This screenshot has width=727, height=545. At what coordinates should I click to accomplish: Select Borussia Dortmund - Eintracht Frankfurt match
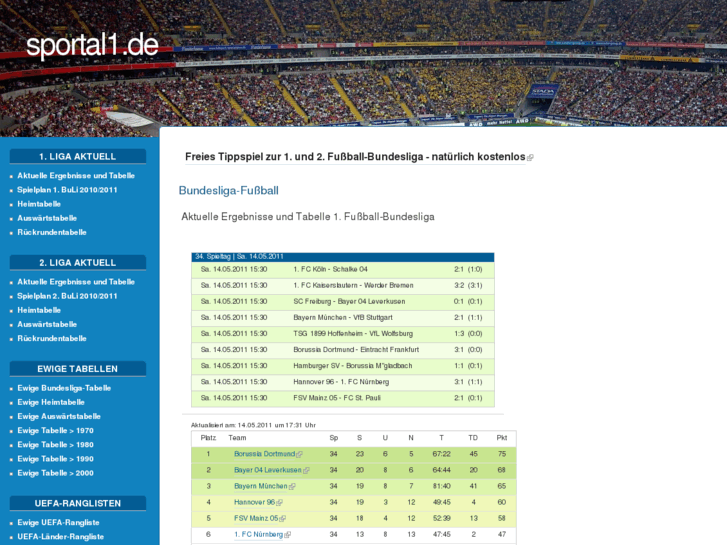tap(343, 350)
